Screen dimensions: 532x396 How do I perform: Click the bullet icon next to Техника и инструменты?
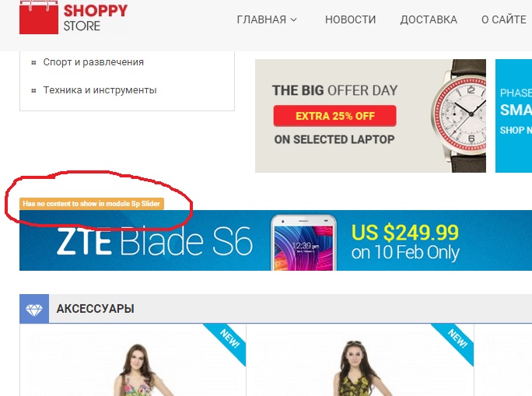coord(33,90)
